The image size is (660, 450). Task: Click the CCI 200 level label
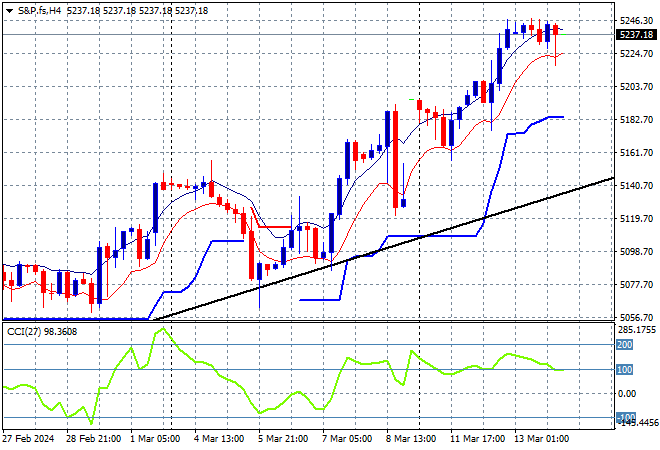[x=625, y=344]
